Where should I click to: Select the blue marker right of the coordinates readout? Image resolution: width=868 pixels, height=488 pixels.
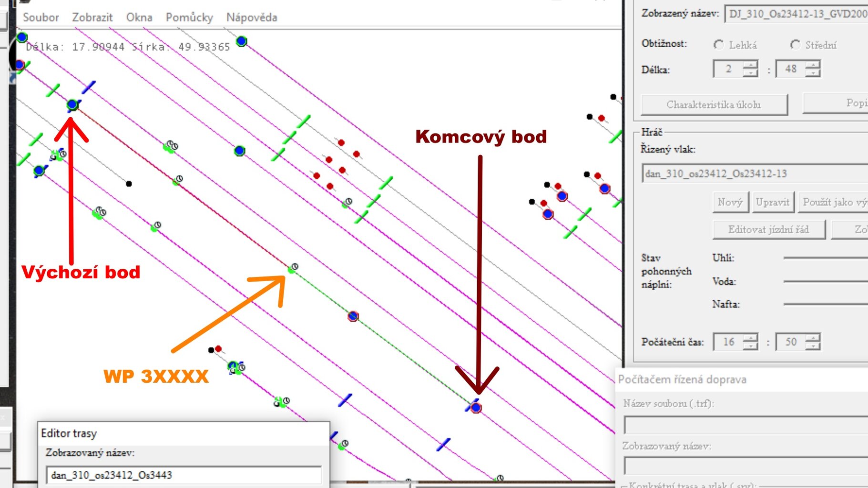pos(242,41)
